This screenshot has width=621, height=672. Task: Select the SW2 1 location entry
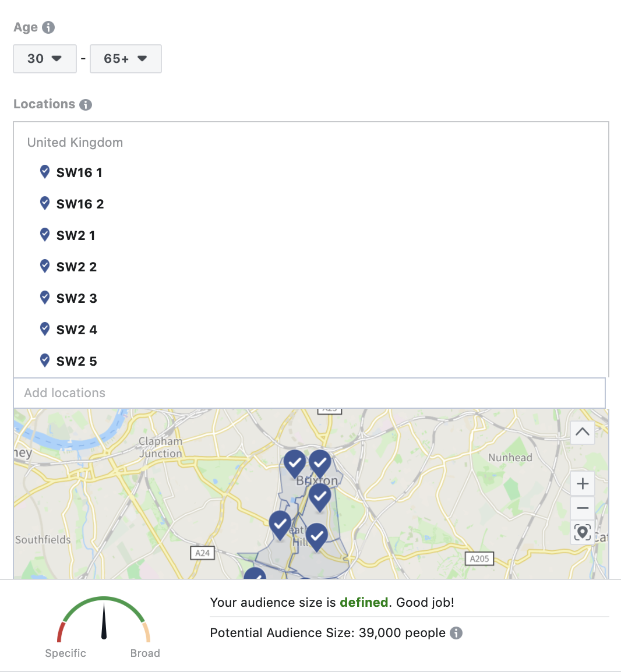tap(76, 235)
